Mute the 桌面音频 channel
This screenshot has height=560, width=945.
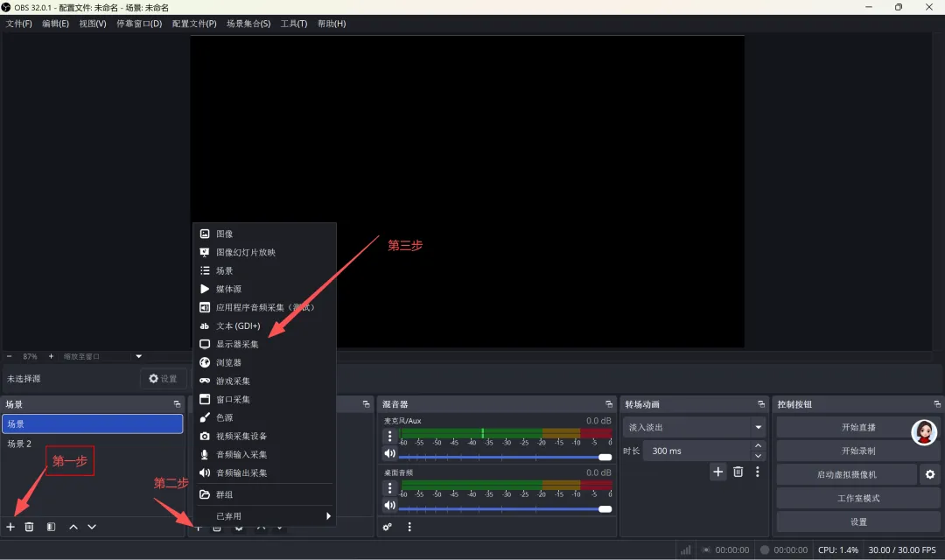click(x=390, y=505)
